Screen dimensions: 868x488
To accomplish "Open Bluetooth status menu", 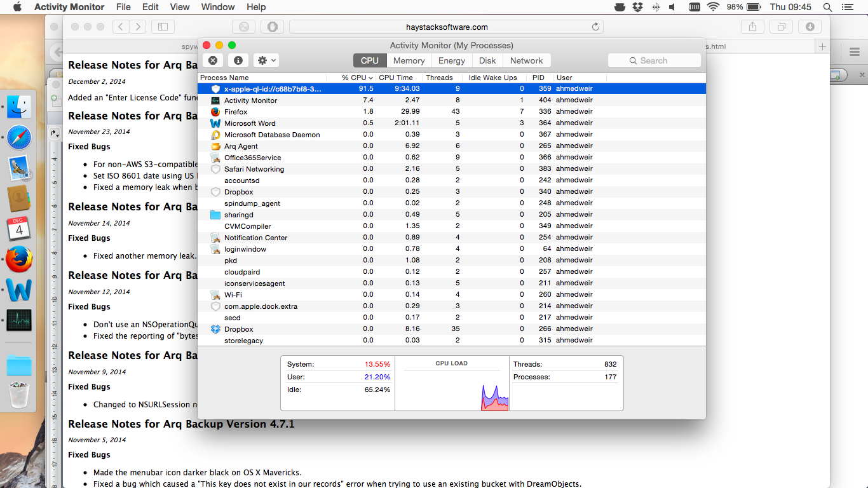I will [x=656, y=7].
